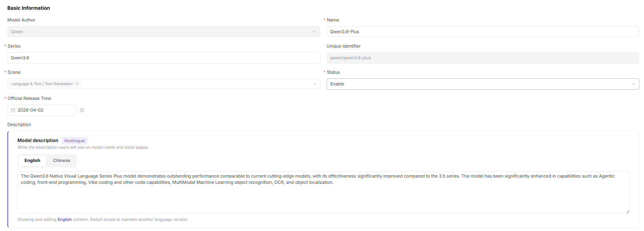
Task: Click the date input showing 2026-04-02
Action: click(x=42, y=110)
